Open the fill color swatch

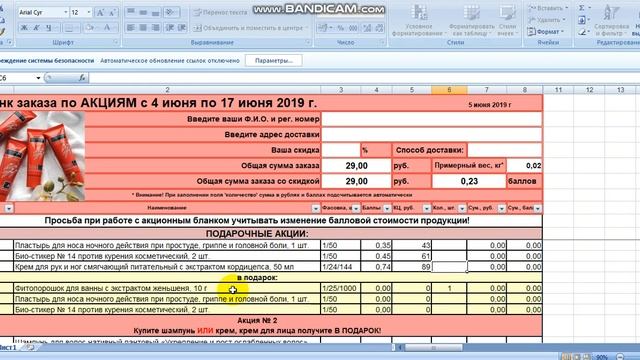tap(89, 28)
